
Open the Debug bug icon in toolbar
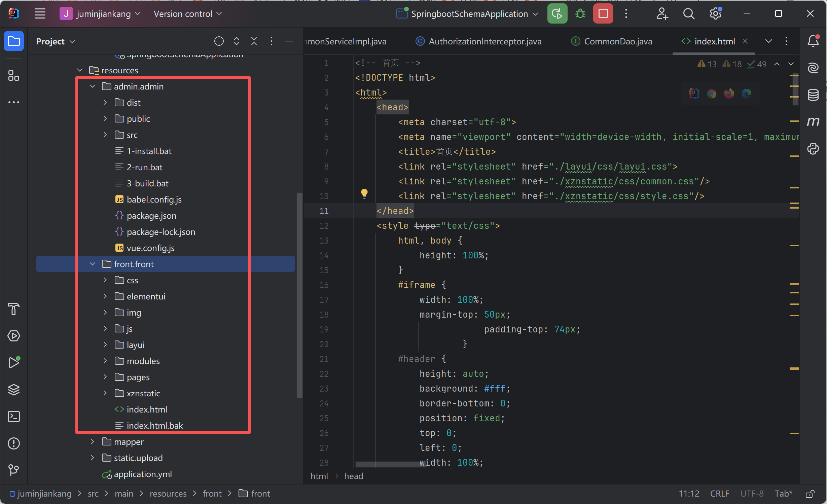580,14
